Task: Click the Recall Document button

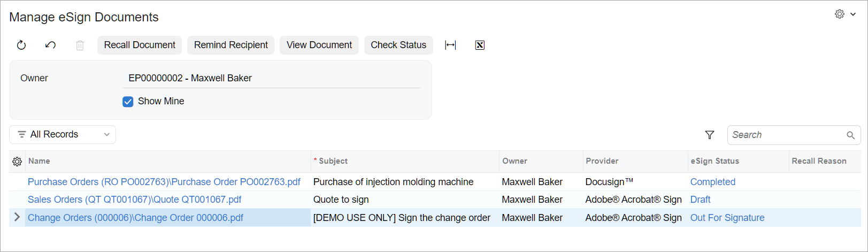Action: [140, 45]
